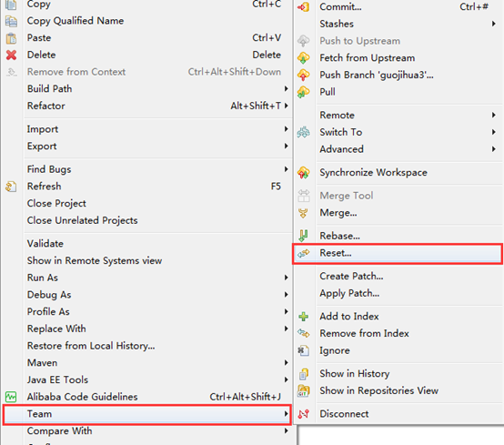Click the Push Branch 'guojihua3' icon
Screen dimensions: 504x445
[x=304, y=76]
